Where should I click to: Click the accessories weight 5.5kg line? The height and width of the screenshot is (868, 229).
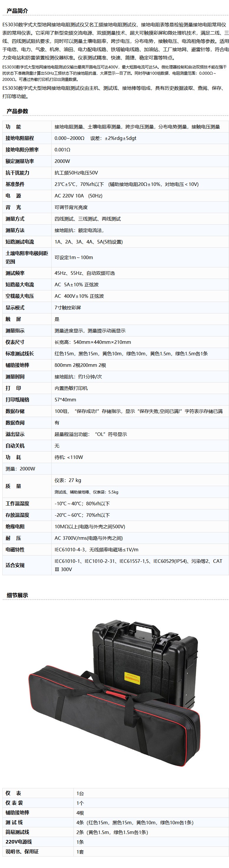(x=86, y=492)
